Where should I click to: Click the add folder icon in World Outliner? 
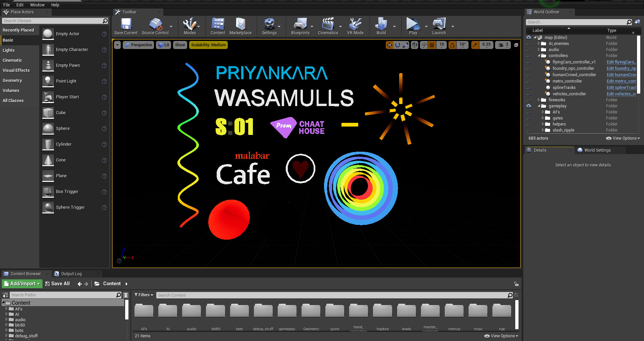pos(637,22)
